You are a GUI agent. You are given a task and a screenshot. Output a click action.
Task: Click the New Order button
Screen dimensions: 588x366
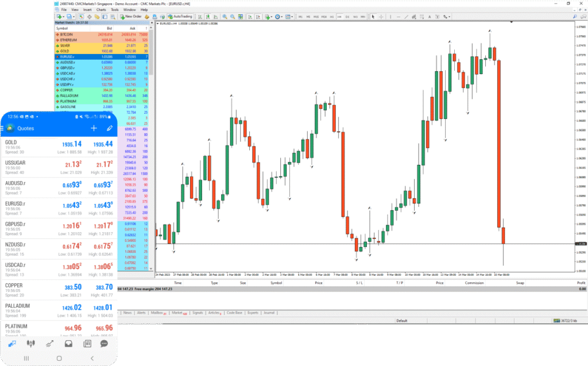pyautogui.click(x=131, y=17)
